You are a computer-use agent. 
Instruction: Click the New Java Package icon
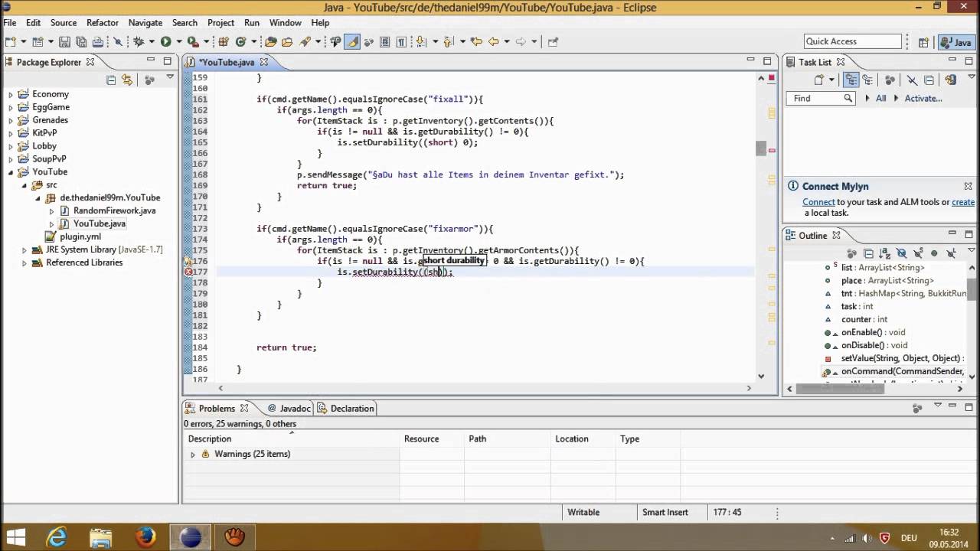pos(224,42)
